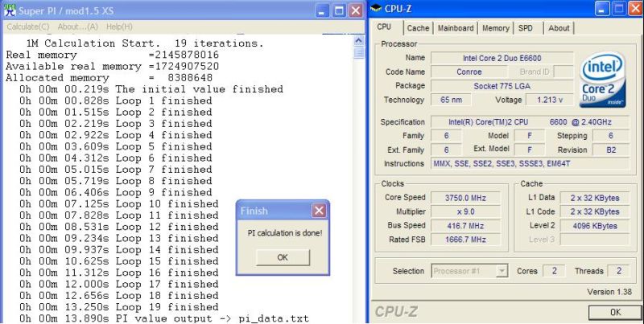The image size is (644, 324).
Task: Switch to the Cache tab in CPU-Z
Action: tap(418, 28)
